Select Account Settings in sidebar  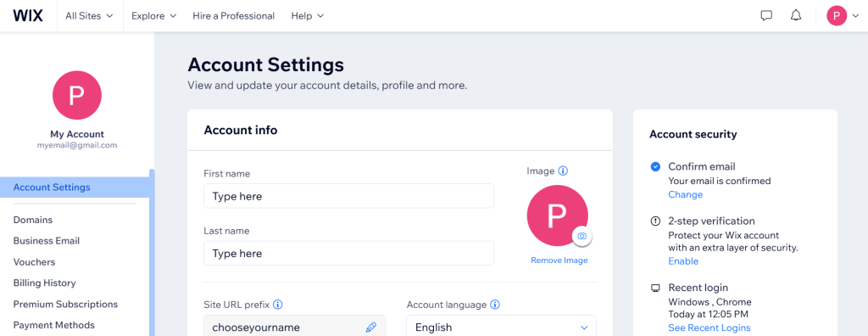point(75,188)
